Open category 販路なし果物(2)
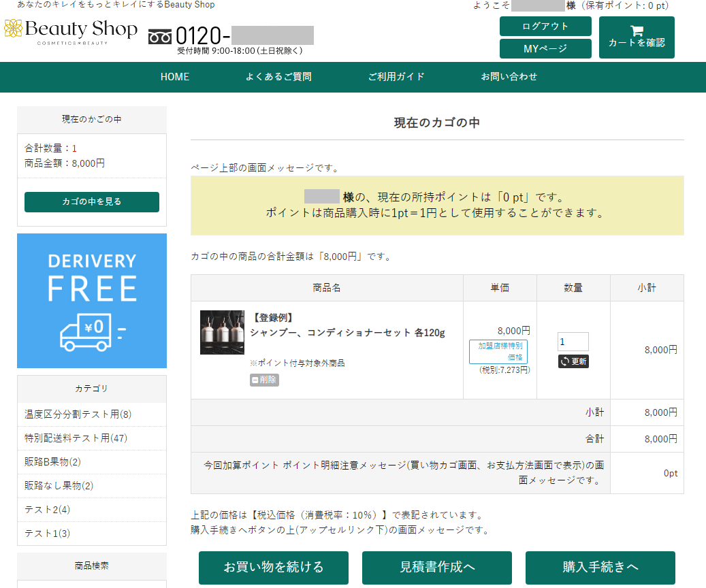706x588 pixels. [x=59, y=486]
